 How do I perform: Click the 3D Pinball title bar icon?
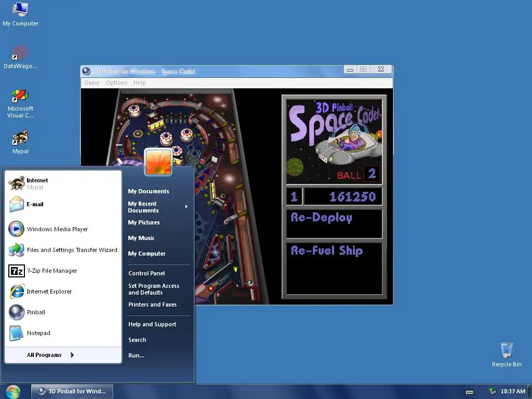pos(86,71)
